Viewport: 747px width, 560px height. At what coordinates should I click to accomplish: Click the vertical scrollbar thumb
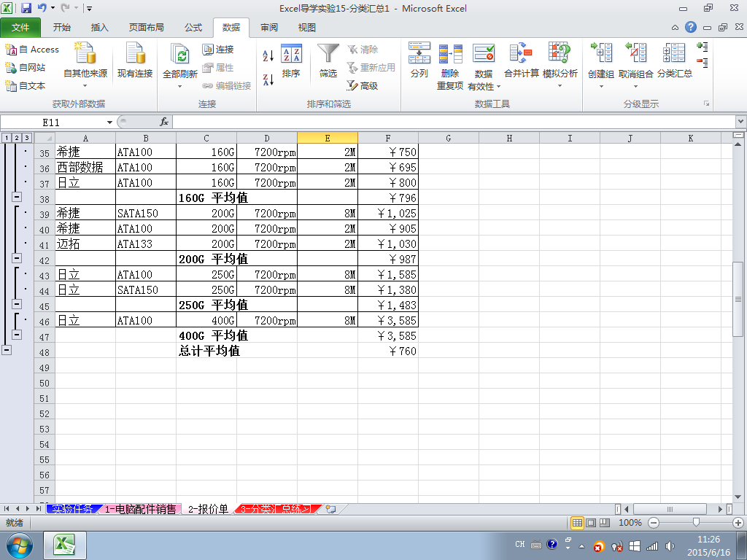pos(738,299)
